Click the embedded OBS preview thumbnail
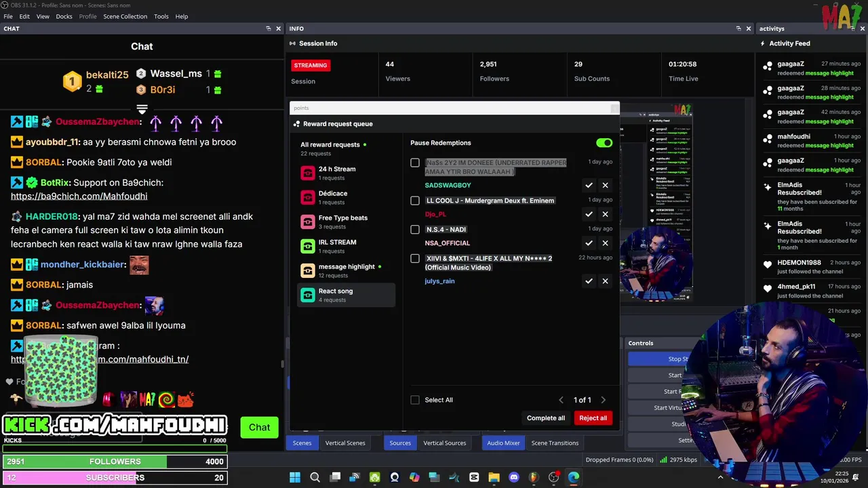 tap(656, 203)
